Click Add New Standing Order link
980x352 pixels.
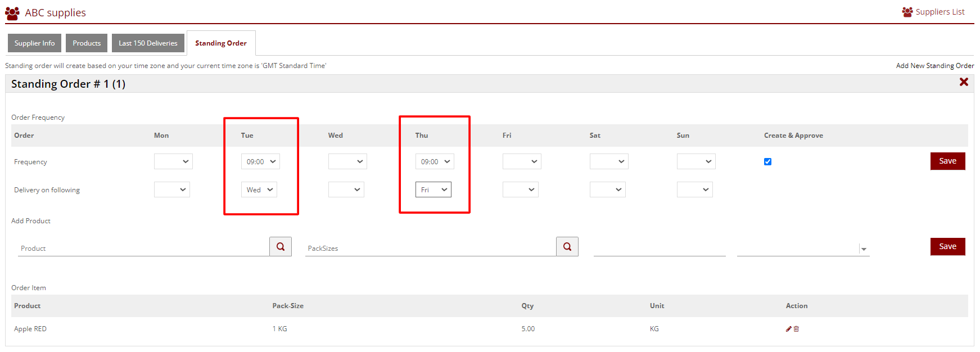(934, 66)
